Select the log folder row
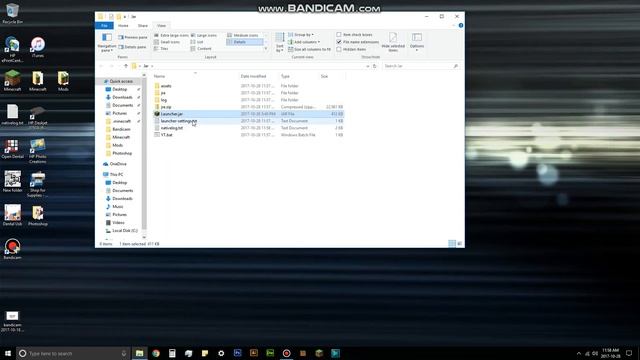 248,100
